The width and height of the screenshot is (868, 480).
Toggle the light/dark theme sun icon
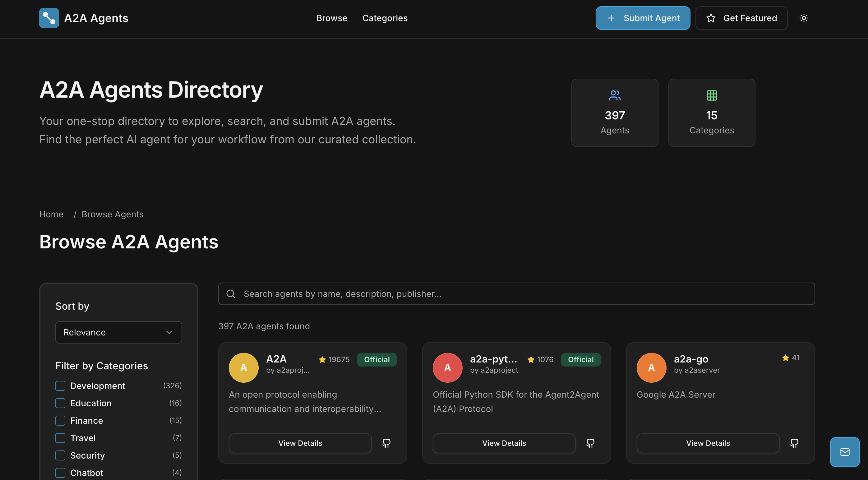804,18
